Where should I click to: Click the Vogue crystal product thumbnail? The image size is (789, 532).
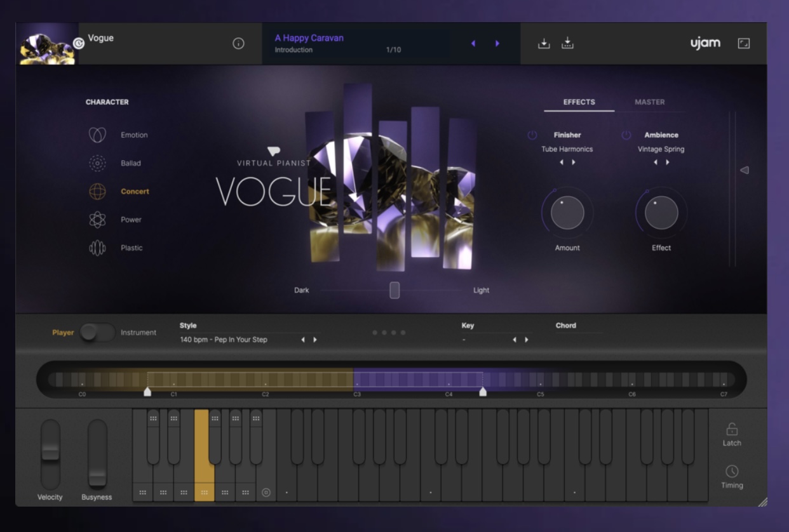pyautogui.click(x=47, y=44)
